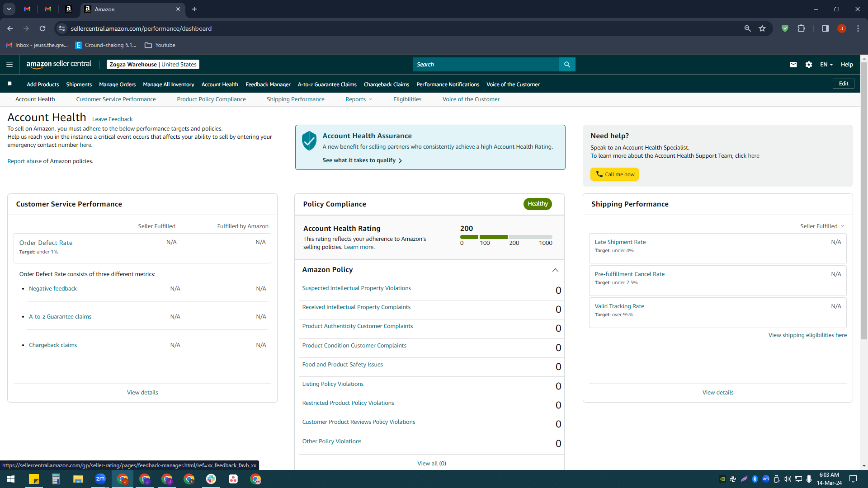Open the Chrome side panel icon
The width and height of the screenshot is (868, 488).
[x=825, y=28]
